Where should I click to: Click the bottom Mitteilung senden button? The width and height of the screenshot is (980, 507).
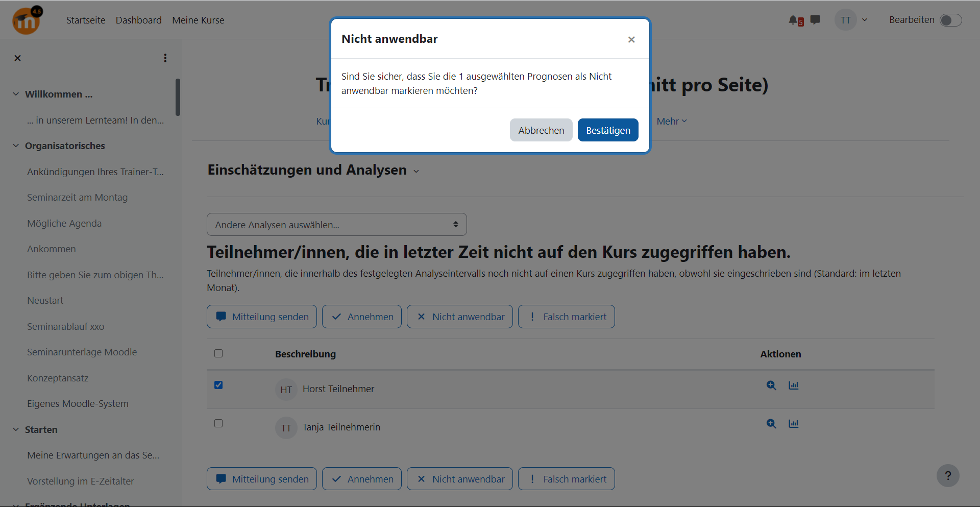click(262, 479)
